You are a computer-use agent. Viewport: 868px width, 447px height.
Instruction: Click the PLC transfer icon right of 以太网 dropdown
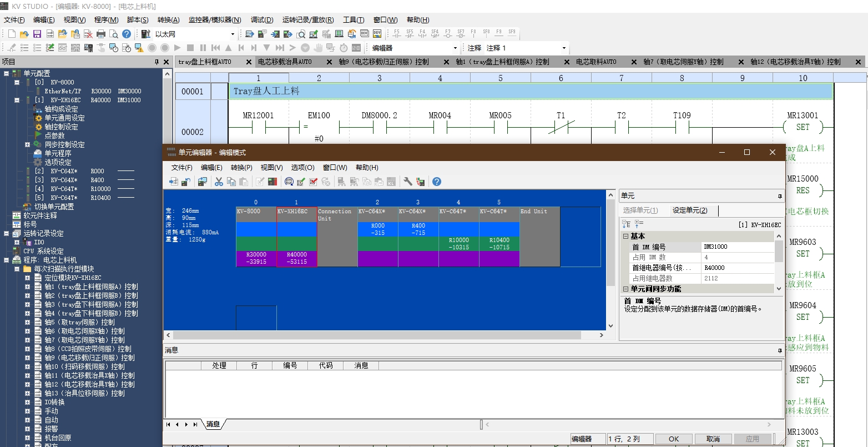(x=250, y=34)
